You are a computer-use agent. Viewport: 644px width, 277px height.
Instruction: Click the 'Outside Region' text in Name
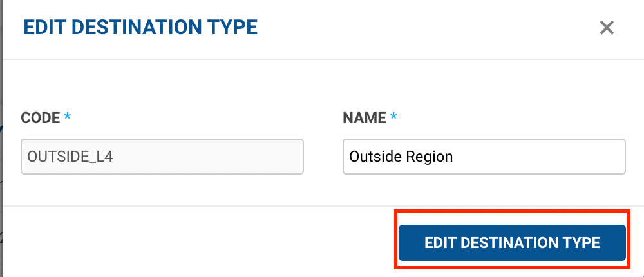coord(401,157)
